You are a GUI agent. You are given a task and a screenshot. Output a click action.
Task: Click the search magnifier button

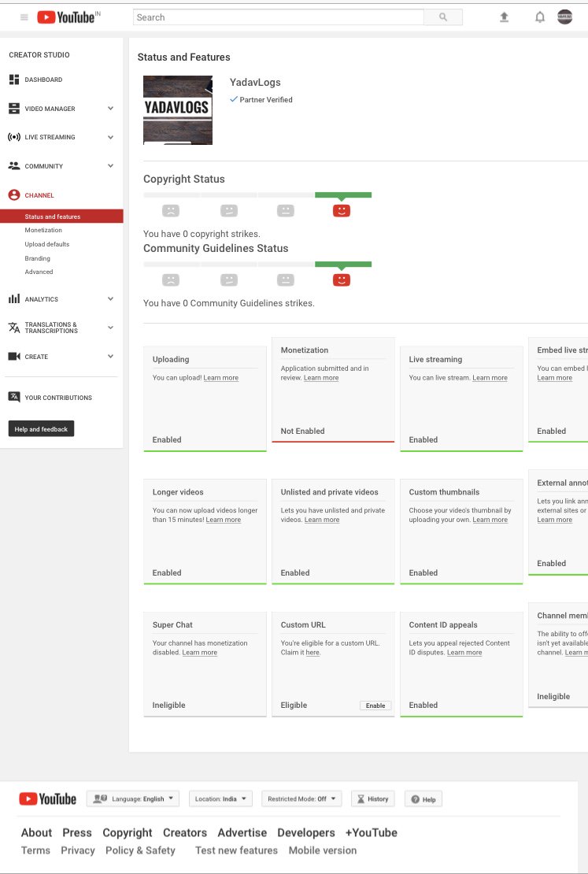point(443,17)
